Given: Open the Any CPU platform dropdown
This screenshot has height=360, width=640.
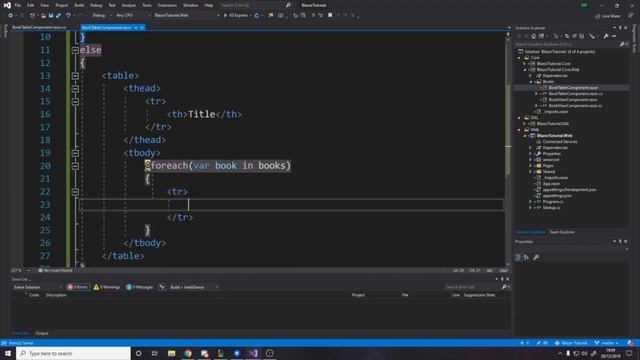Looking at the screenshot, I should 133,16.
